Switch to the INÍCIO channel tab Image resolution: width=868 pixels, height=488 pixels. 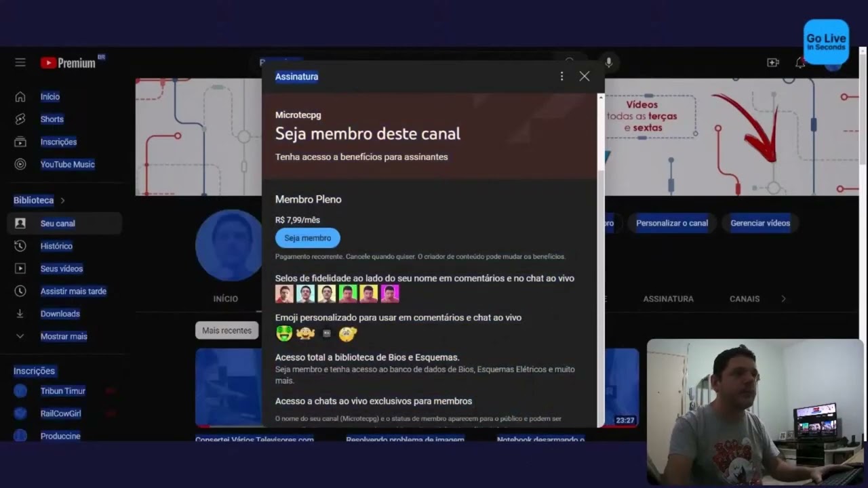click(x=226, y=299)
